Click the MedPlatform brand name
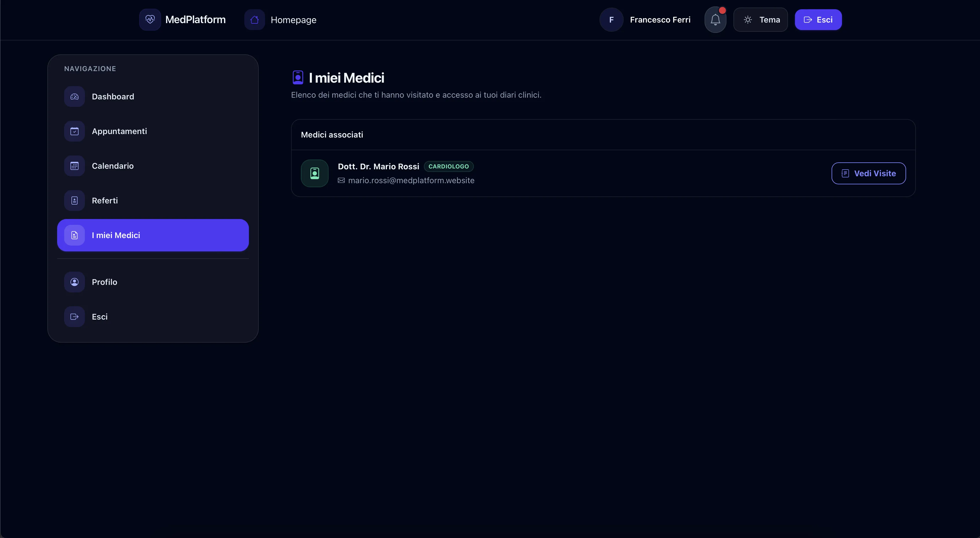 [x=195, y=19]
